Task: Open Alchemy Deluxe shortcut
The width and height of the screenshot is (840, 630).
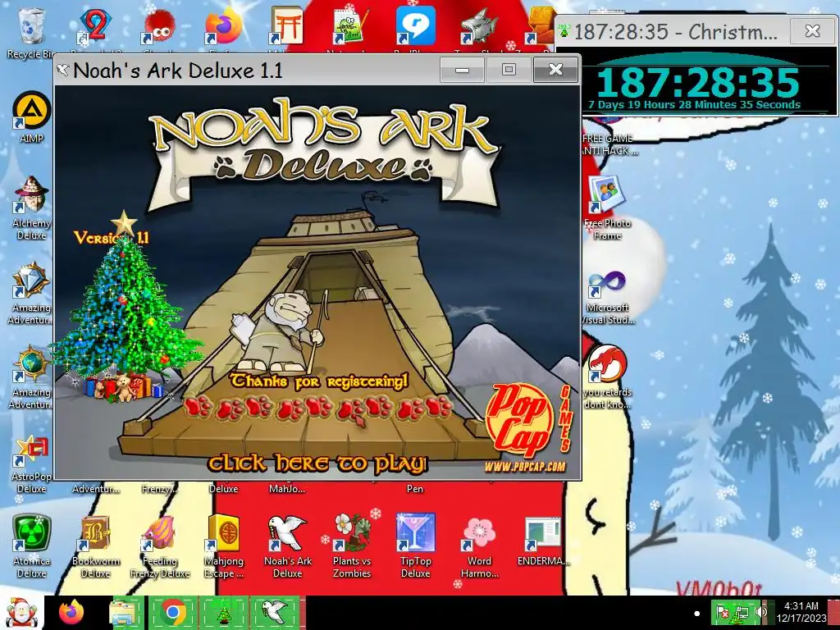Action: (x=32, y=208)
